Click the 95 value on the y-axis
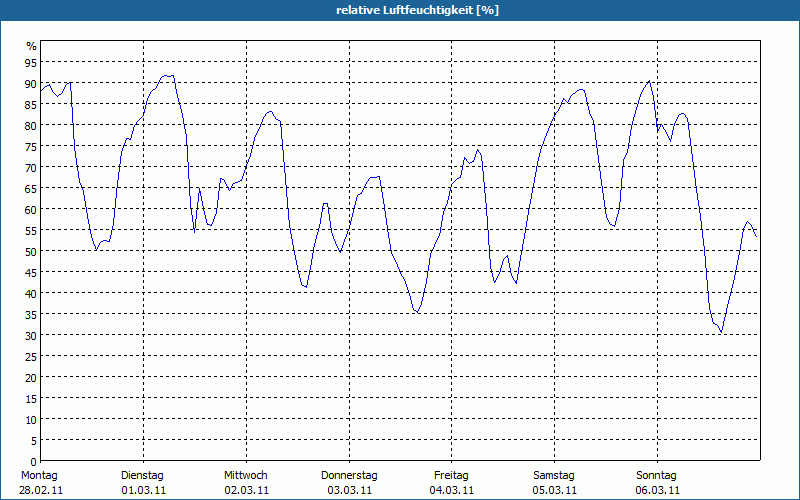Image resolution: width=800 pixels, height=500 pixels. pos(31,63)
